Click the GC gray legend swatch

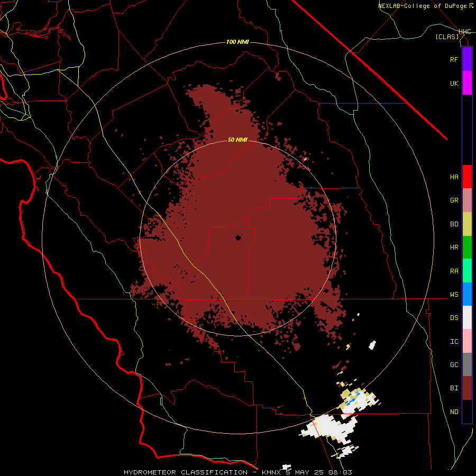click(x=467, y=364)
